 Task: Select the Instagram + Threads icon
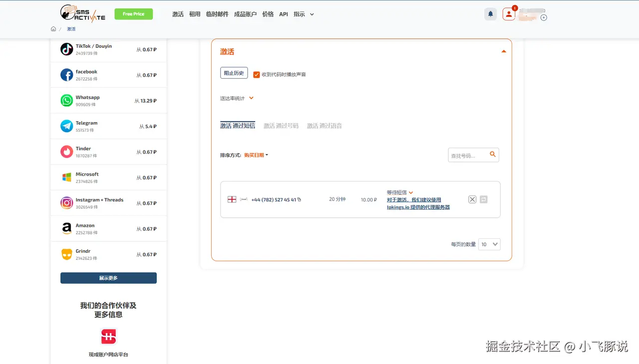[x=67, y=203]
